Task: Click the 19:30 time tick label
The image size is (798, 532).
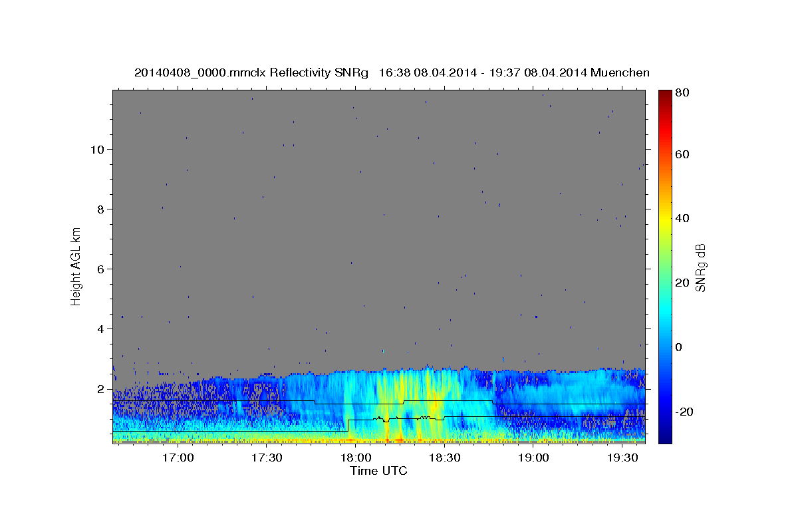Action: click(622, 457)
